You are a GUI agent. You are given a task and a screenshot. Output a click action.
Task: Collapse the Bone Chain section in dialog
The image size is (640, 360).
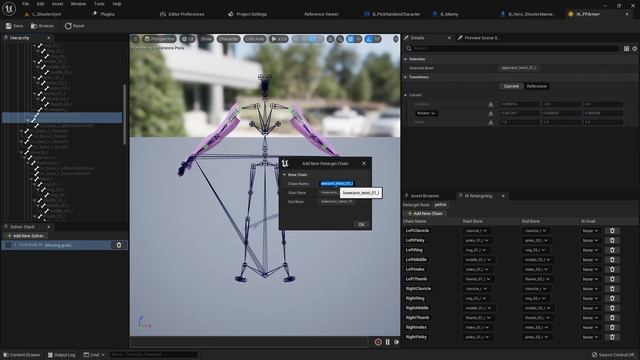click(x=284, y=175)
